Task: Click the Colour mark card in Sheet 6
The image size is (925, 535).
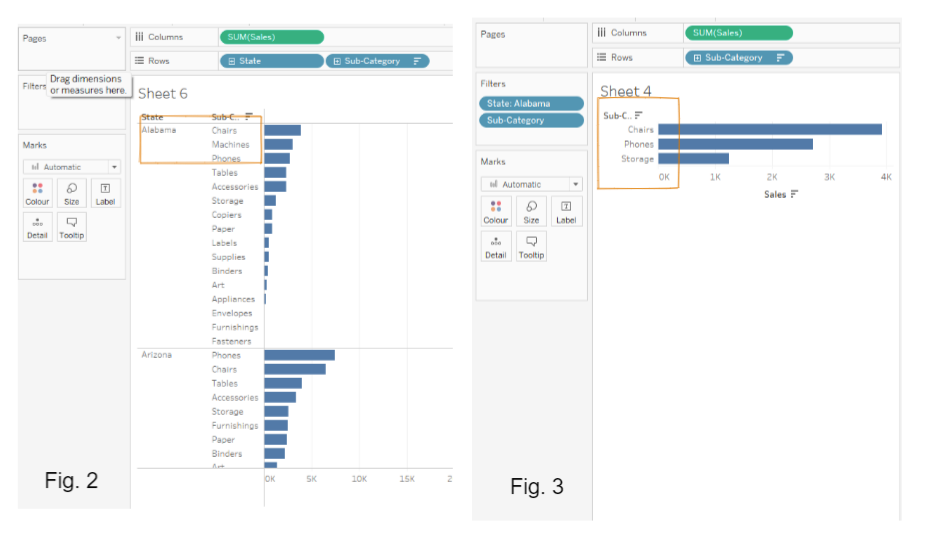Action: pos(37,193)
